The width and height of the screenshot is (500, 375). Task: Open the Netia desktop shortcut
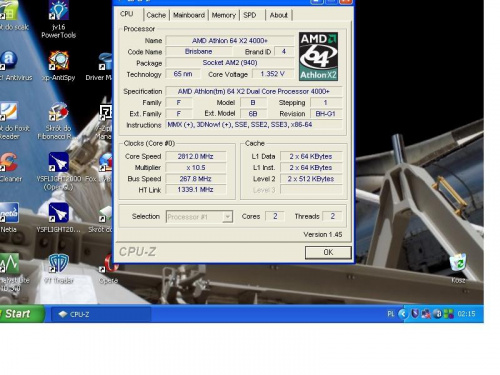point(9,212)
